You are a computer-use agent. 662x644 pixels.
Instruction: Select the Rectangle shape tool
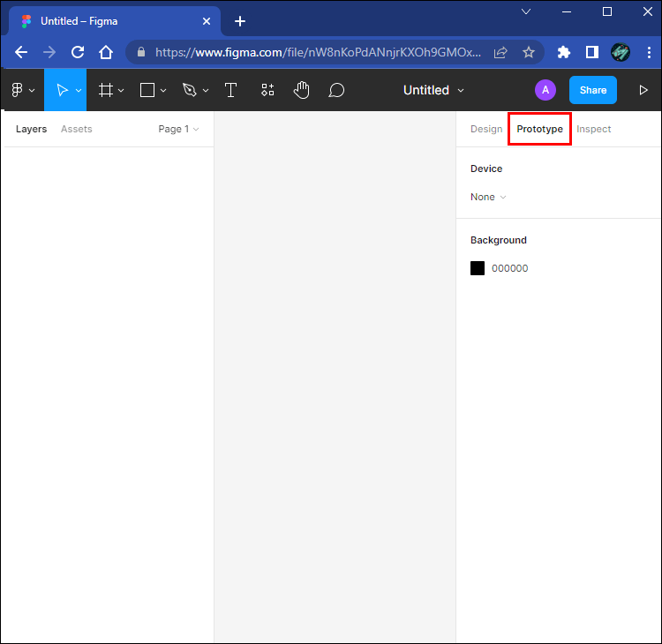pyautogui.click(x=148, y=90)
